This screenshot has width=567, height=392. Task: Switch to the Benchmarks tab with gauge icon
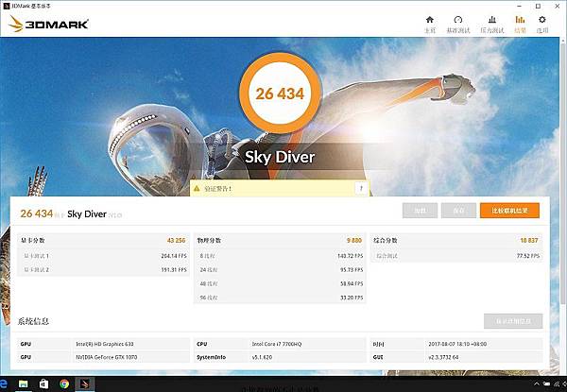click(457, 25)
